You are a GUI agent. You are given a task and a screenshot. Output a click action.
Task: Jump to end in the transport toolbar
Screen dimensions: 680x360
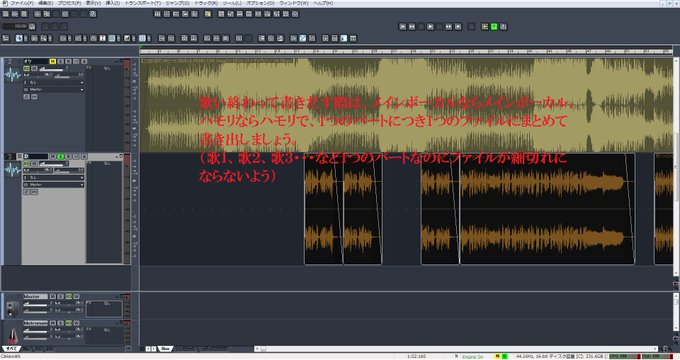pos(458,26)
